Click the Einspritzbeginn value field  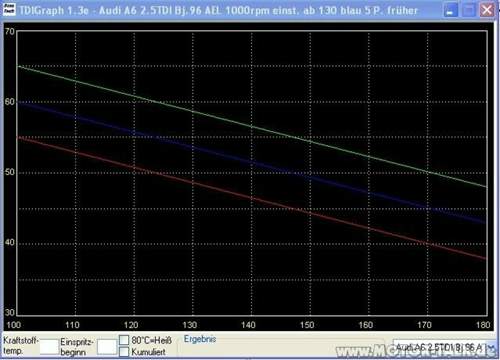(x=107, y=347)
